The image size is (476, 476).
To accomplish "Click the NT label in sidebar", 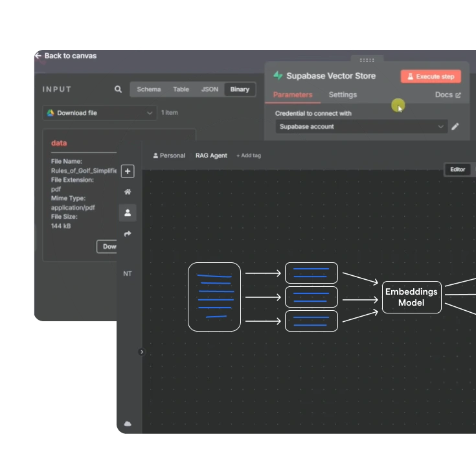I will coord(128,274).
